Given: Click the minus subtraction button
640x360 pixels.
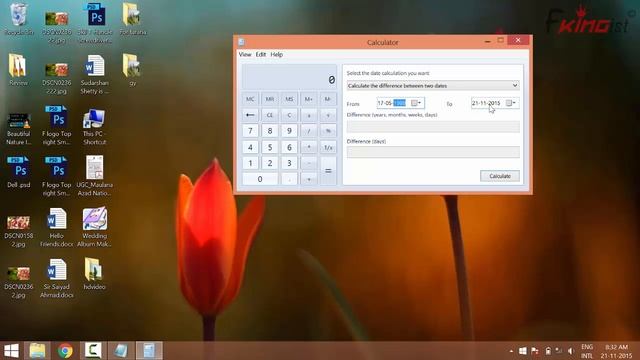Looking at the screenshot, I should pos(309,163).
